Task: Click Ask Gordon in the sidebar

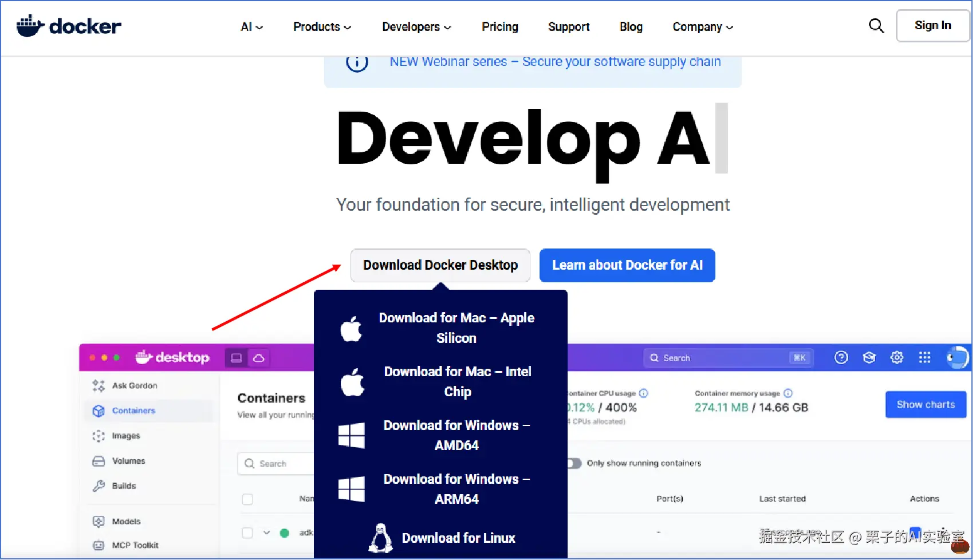Action: point(135,386)
